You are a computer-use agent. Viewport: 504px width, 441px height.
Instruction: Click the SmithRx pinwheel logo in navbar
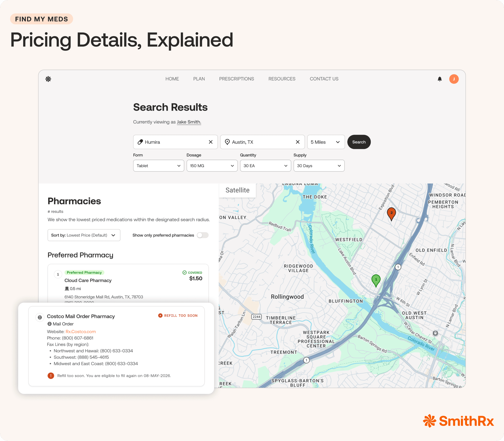pos(48,79)
